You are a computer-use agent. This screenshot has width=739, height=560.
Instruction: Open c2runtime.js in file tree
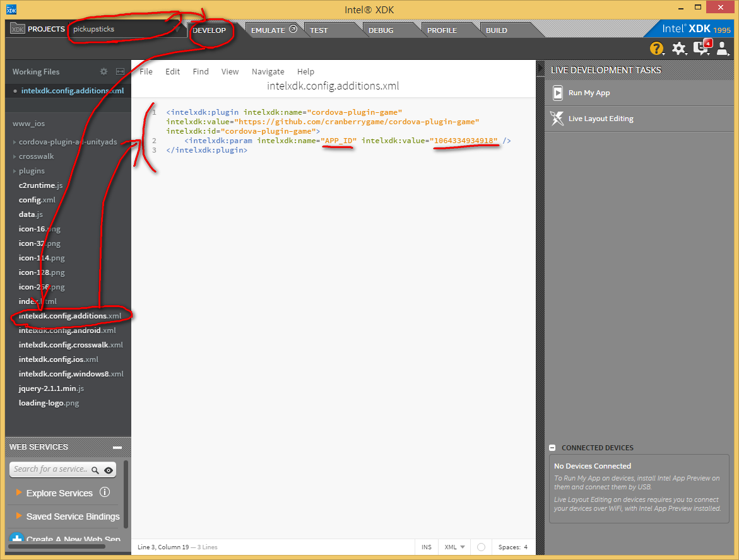pyautogui.click(x=40, y=185)
